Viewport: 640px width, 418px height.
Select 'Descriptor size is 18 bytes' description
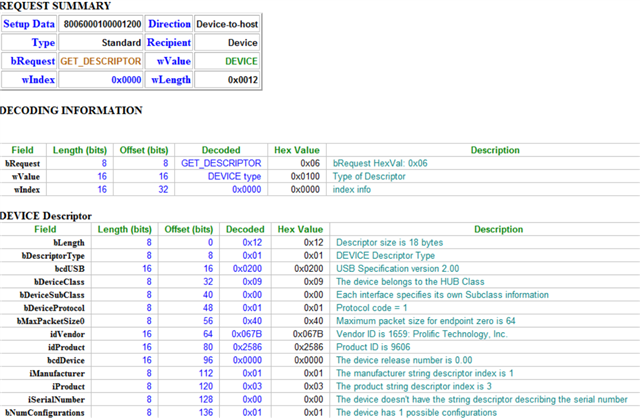(x=389, y=242)
